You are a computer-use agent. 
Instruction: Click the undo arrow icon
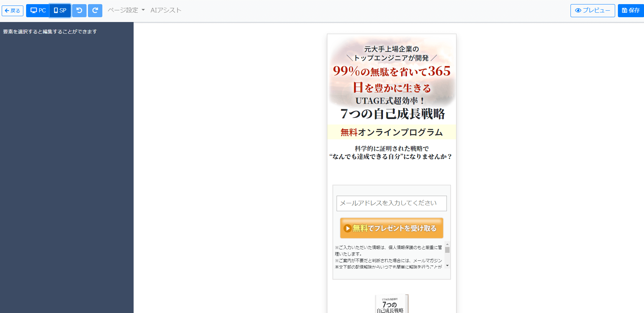click(79, 10)
